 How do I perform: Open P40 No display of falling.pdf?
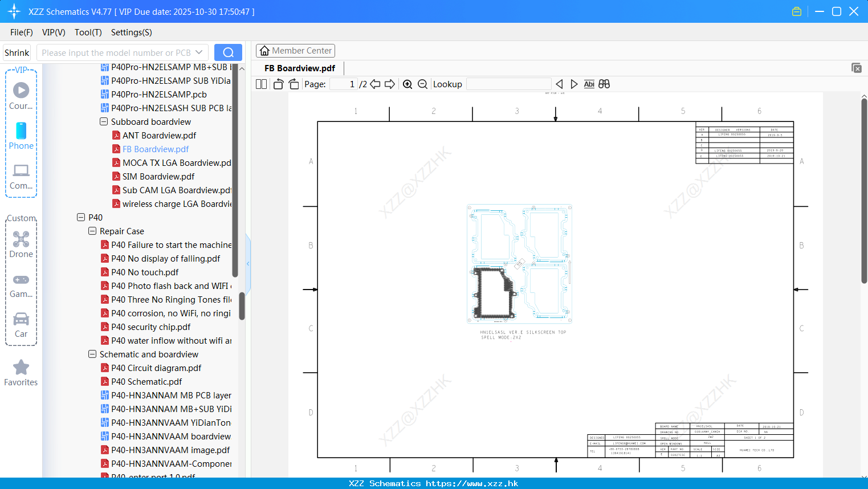165,258
